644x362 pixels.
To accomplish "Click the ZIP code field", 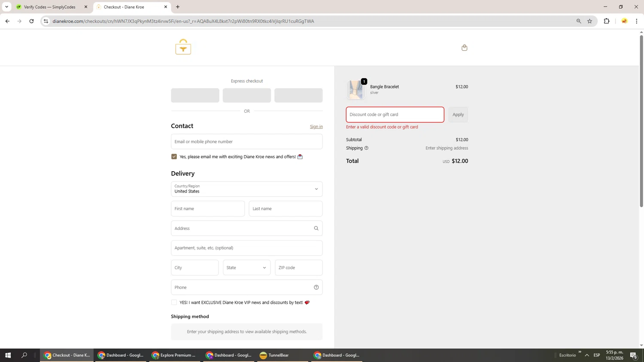I will 299,268.
